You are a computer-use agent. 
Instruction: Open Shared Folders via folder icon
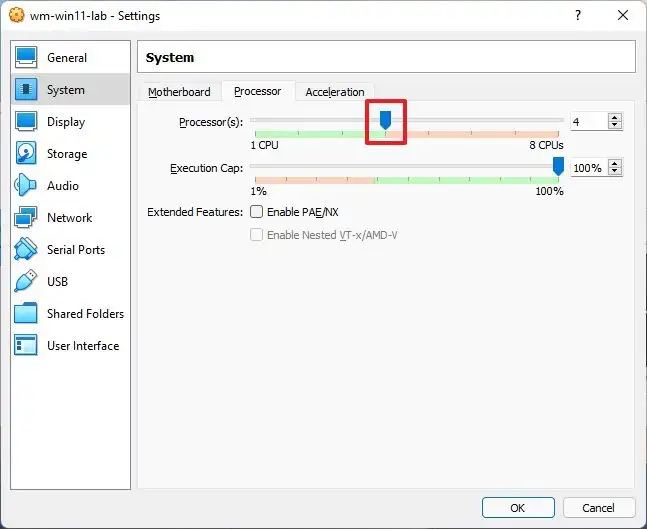tap(26, 313)
